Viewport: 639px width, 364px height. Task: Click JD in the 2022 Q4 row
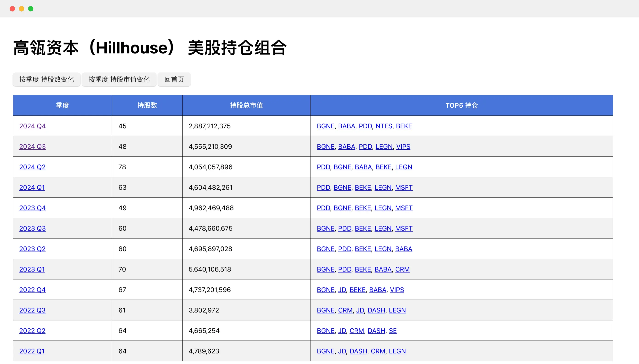342,290
